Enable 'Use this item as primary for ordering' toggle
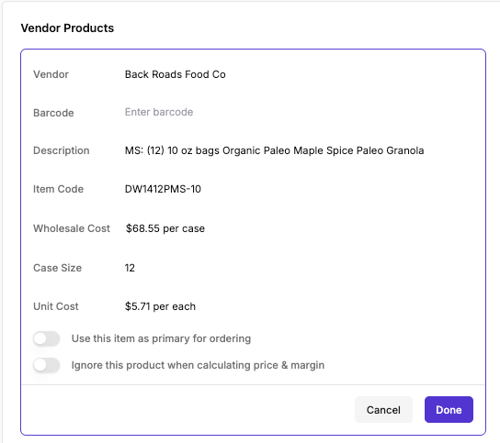 pyautogui.click(x=46, y=339)
